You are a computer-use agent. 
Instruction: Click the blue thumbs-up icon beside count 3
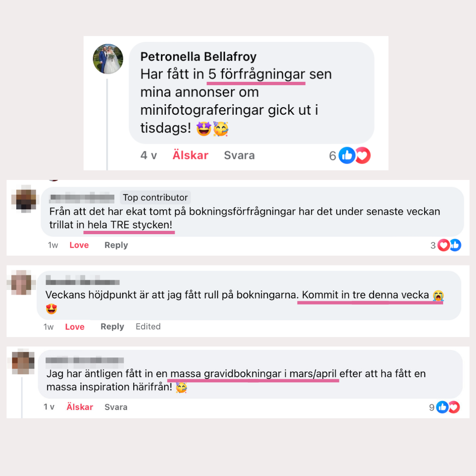(456, 245)
